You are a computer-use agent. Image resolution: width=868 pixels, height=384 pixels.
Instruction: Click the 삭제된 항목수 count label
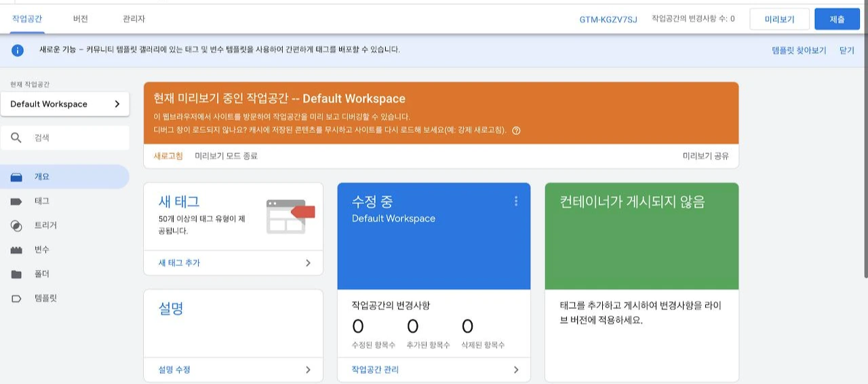[483, 345]
